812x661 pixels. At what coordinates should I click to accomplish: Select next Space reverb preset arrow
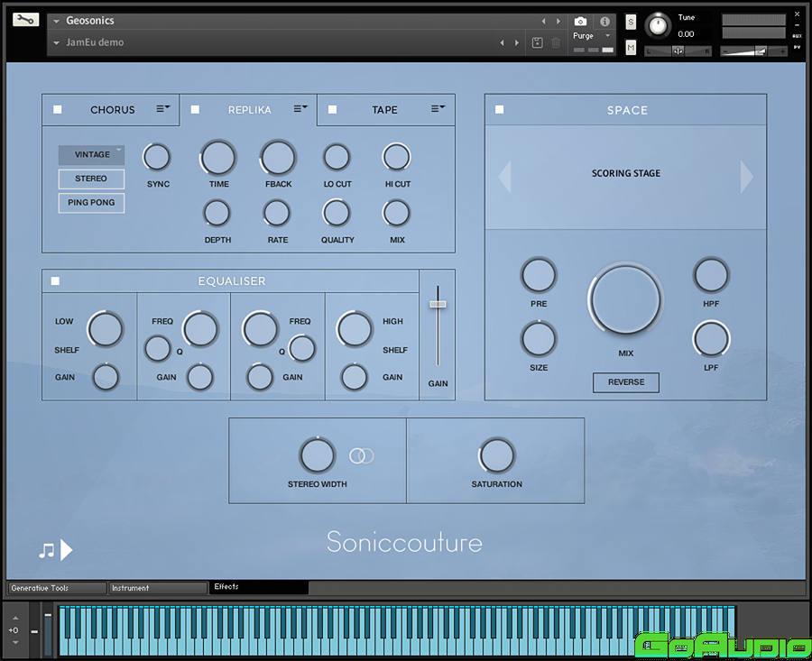(746, 177)
